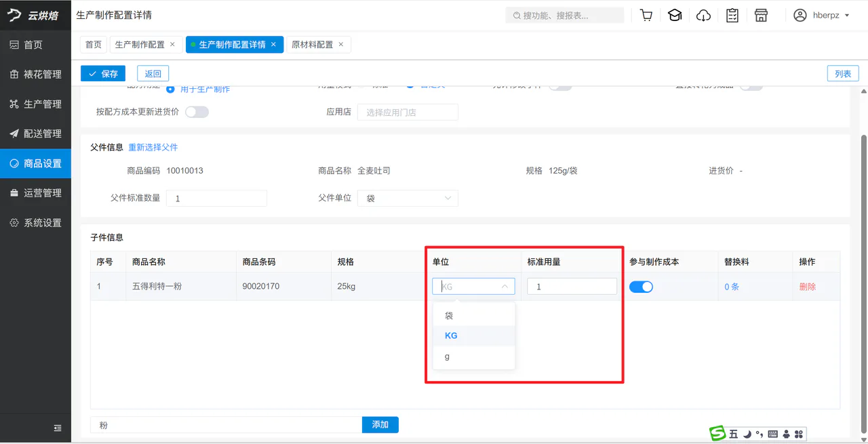Open 运营管理 in the left sidebar
Image resolution: width=868 pixels, height=444 pixels.
pos(35,193)
